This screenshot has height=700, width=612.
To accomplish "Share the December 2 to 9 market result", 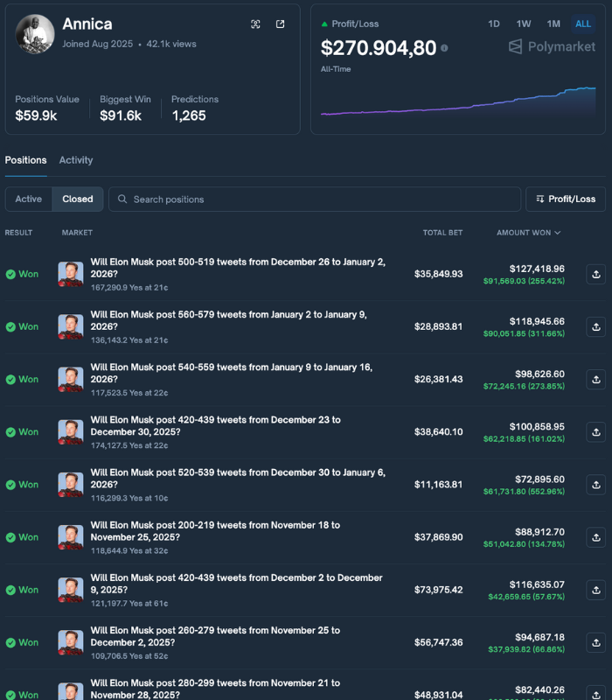I will tap(596, 590).
